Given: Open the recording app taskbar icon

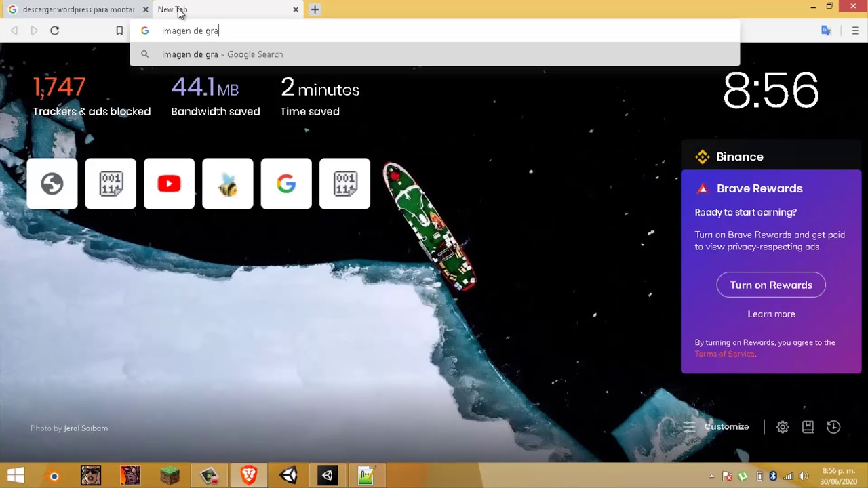Looking at the screenshot, I should (209, 476).
